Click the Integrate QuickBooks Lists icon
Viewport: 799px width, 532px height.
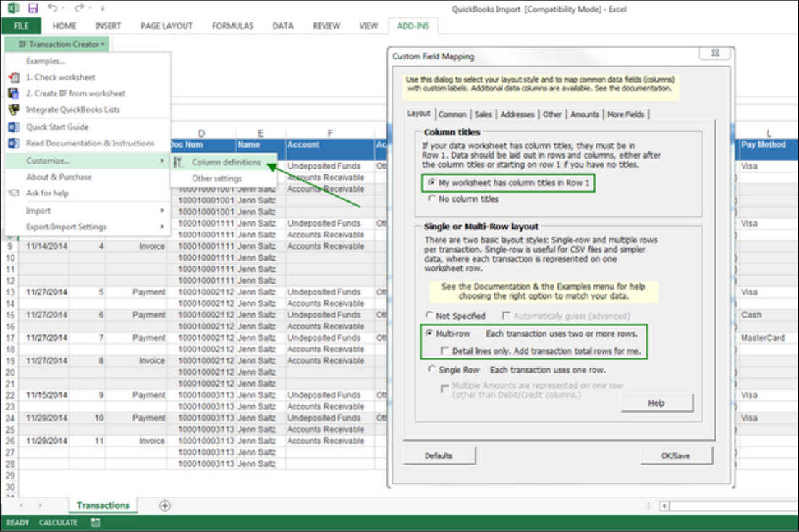(x=14, y=109)
